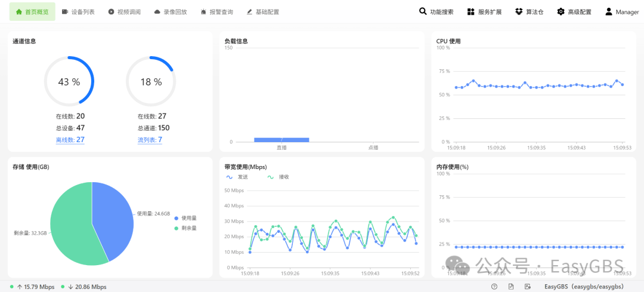Toggle the 剩余量 legend entry beside pie chart
The width and height of the screenshot is (644, 292).
point(185,228)
